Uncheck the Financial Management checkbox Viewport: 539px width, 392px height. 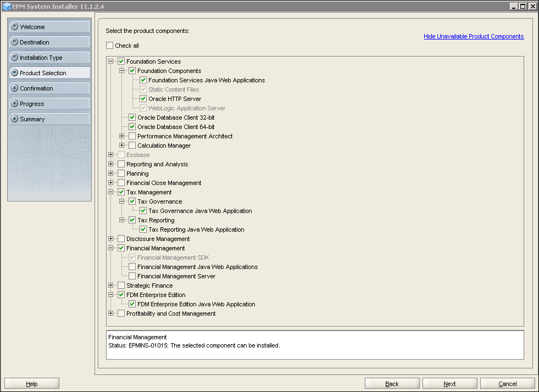[x=121, y=248]
